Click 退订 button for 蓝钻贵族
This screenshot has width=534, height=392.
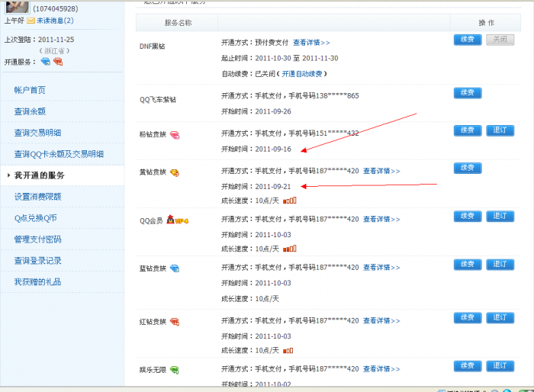tap(500, 265)
